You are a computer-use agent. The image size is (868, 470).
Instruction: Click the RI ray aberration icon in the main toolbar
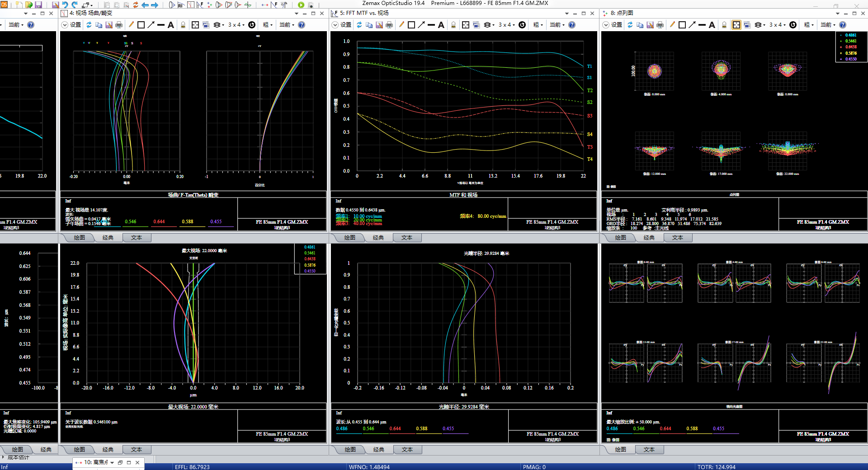tap(181, 5)
